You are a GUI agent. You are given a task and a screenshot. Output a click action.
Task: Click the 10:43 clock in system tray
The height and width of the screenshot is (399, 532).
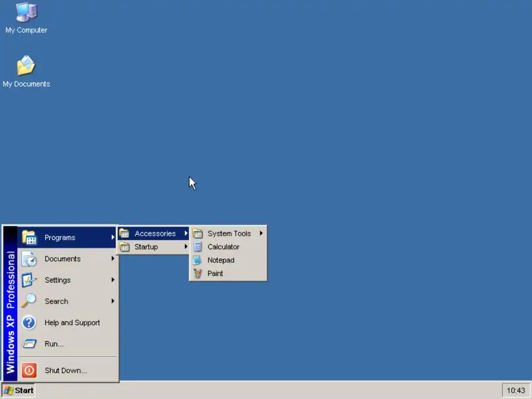pyautogui.click(x=516, y=391)
